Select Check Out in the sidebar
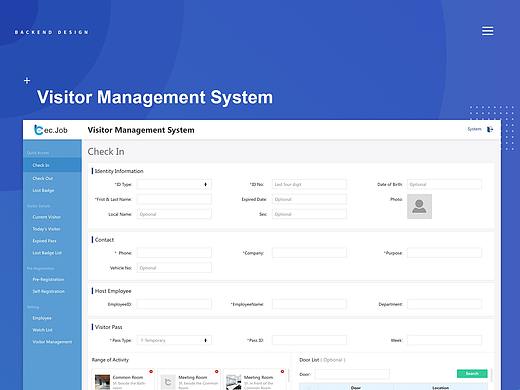Viewport: 520px width, 390px height. click(43, 178)
